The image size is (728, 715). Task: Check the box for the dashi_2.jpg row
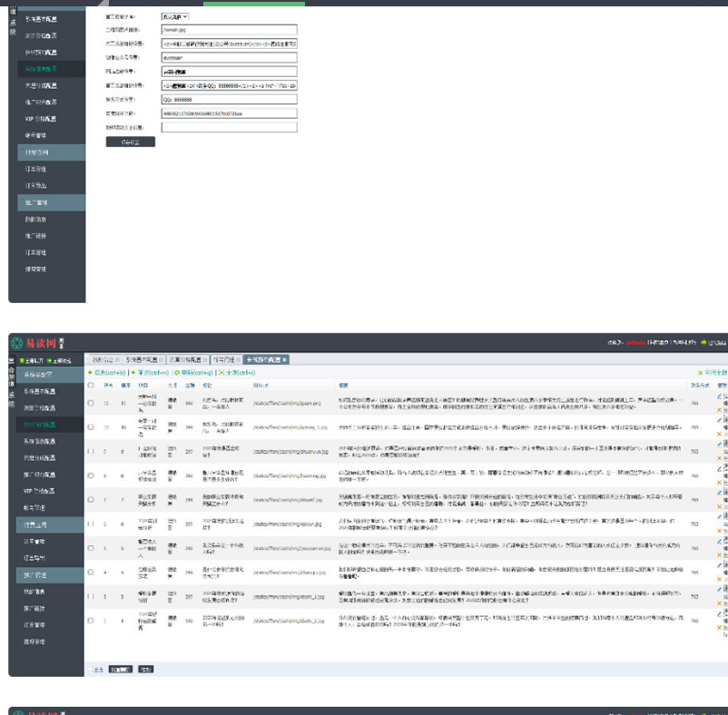[90, 621]
